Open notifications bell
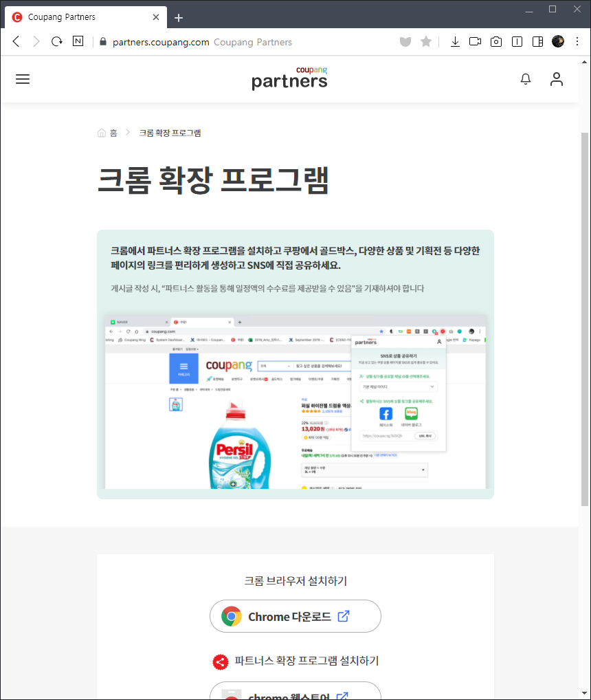 coord(526,79)
